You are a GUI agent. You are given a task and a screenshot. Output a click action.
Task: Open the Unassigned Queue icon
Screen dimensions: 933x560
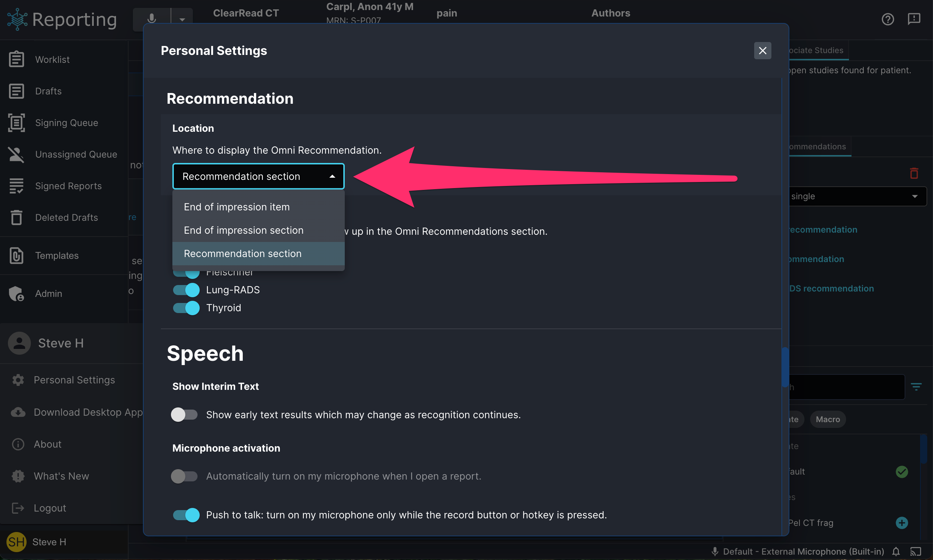pyautogui.click(x=16, y=154)
